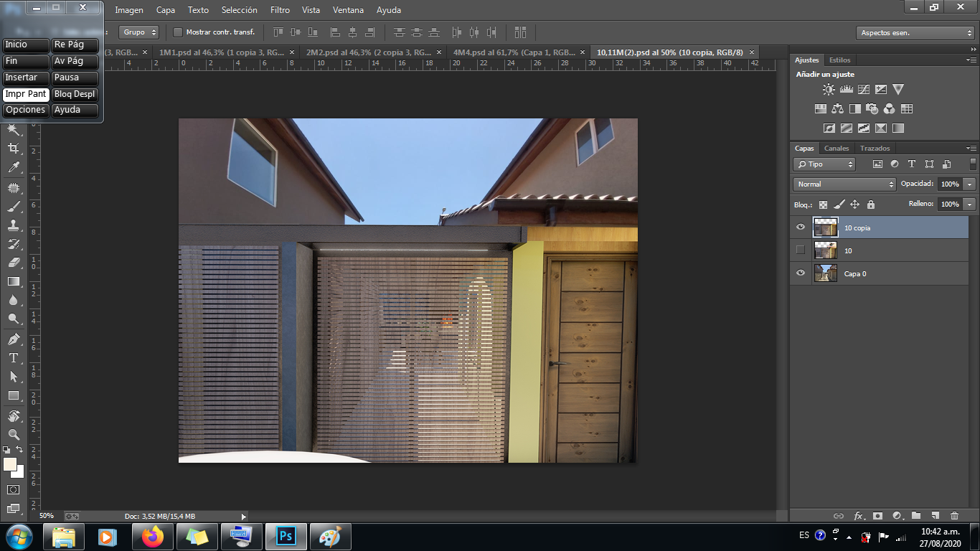This screenshot has width=980, height=551.
Task: Show the hidden layer '10'
Action: (x=801, y=250)
